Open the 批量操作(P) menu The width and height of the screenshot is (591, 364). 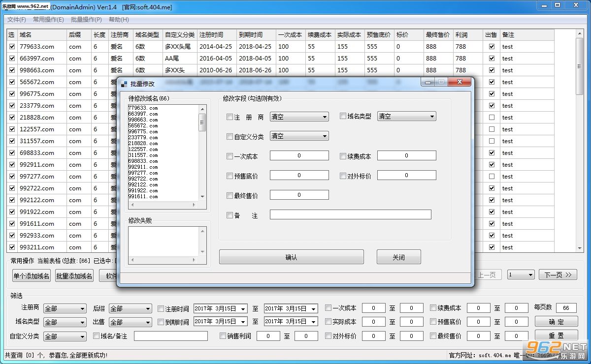pos(86,20)
